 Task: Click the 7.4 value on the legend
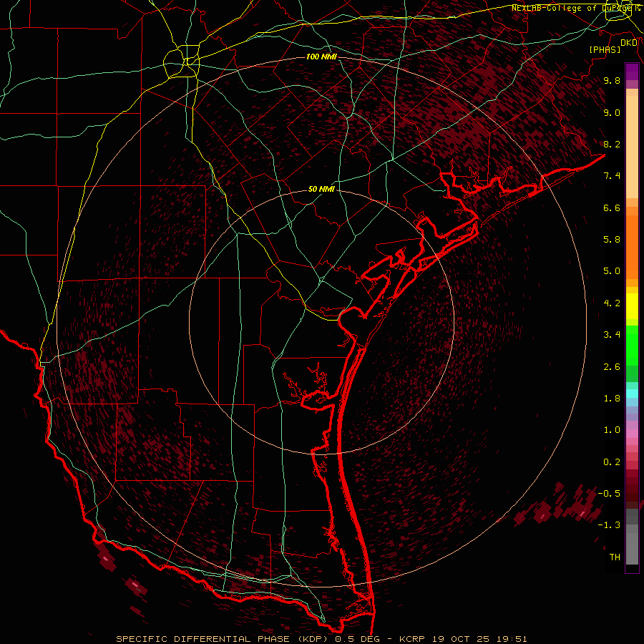(x=612, y=176)
